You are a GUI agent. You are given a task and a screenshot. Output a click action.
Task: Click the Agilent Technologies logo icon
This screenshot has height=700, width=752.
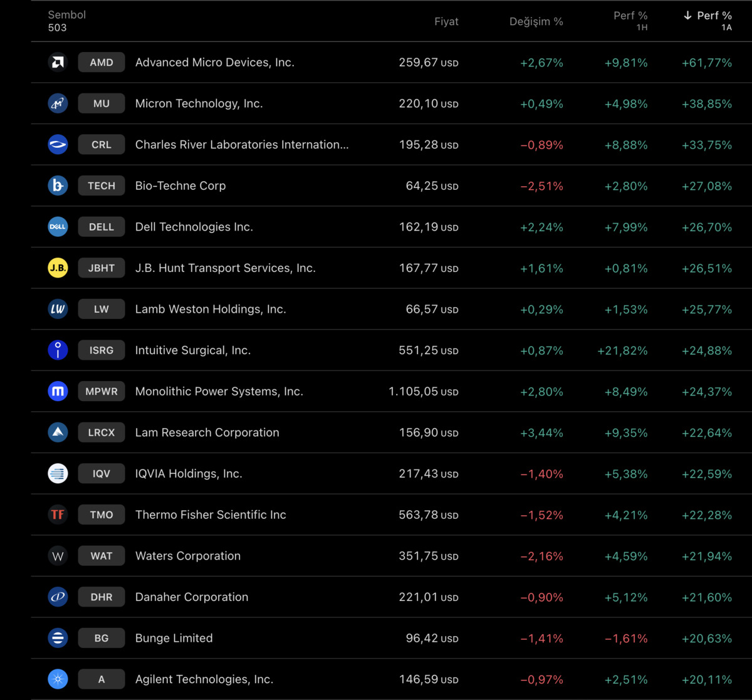click(58, 679)
